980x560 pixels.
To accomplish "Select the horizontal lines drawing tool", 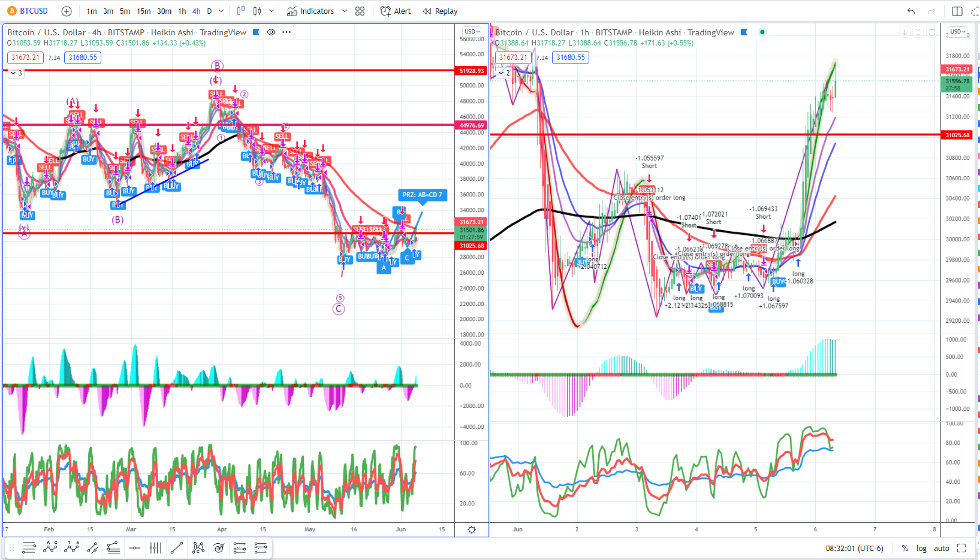I will click(x=29, y=547).
